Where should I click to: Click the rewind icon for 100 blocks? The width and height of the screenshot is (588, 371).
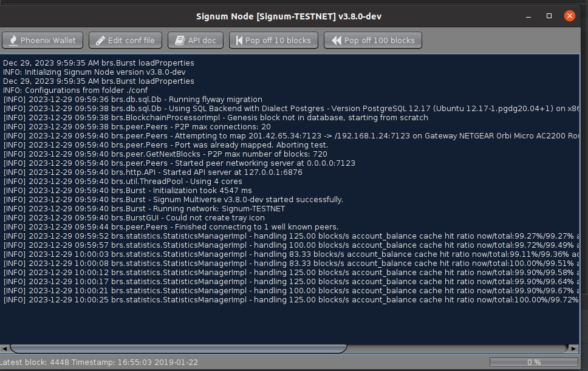(337, 40)
